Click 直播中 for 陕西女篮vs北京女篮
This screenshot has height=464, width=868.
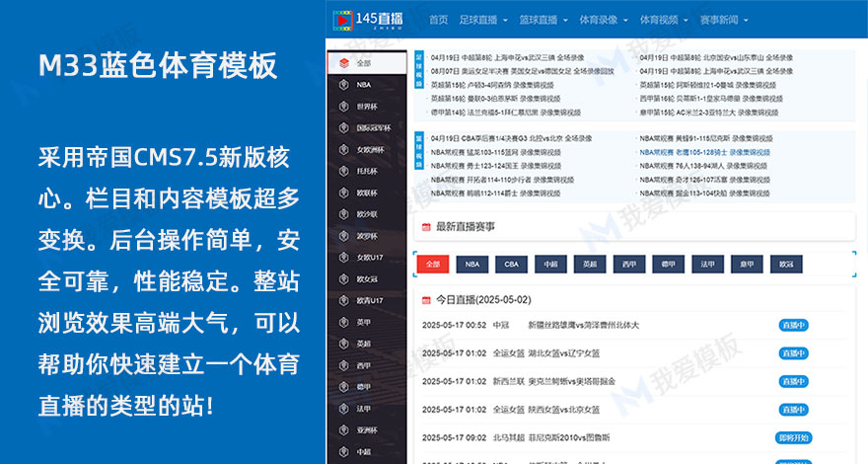793,410
